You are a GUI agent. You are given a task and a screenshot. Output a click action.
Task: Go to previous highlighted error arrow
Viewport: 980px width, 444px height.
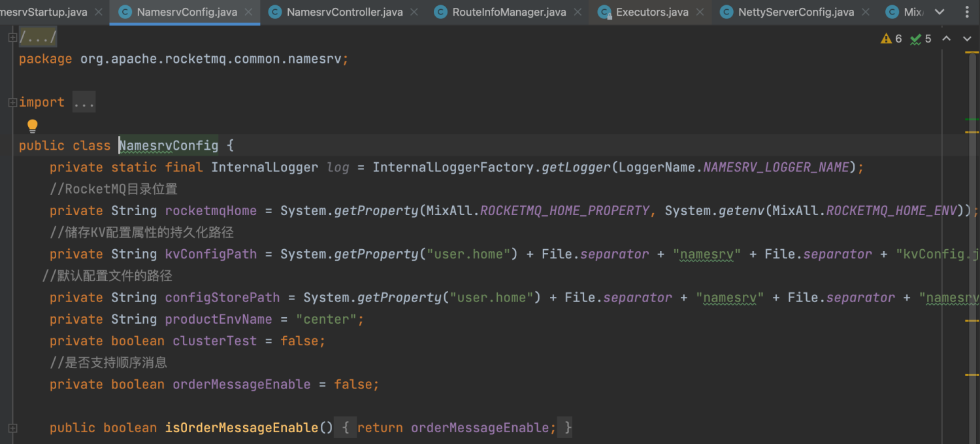946,39
